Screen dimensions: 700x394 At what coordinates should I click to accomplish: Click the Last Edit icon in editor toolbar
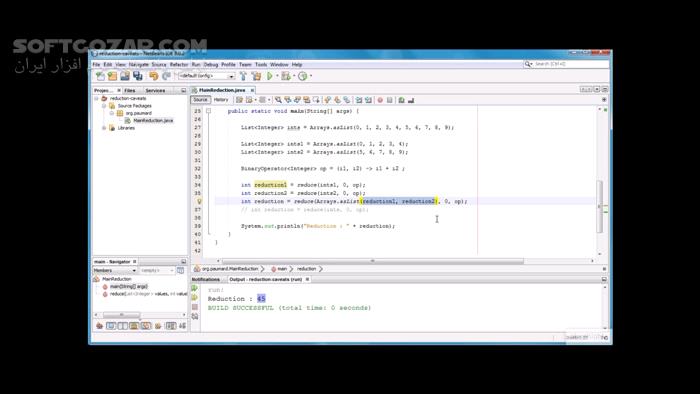(x=239, y=100)
